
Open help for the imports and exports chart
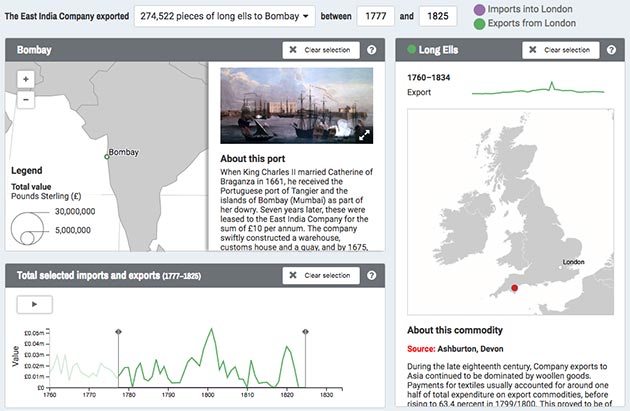point(371,275)
